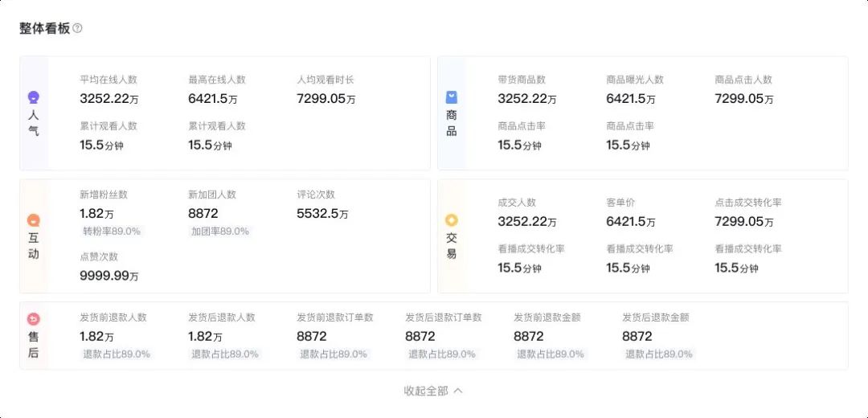Click the help icon beside 整体看板
The height and width of the screenshot is (418, 868).
tap(77, 28)
